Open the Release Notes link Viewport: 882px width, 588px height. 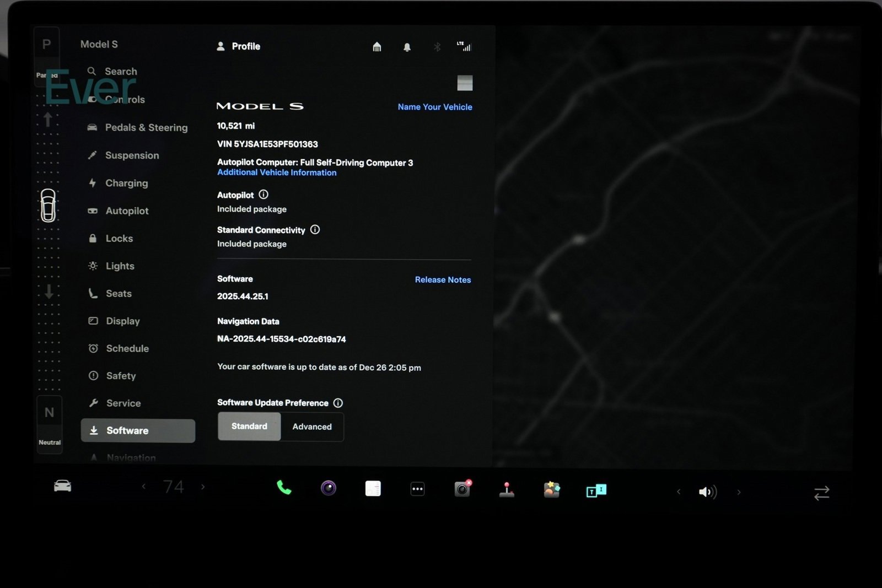pyautogui.click(x=443, y=280)
